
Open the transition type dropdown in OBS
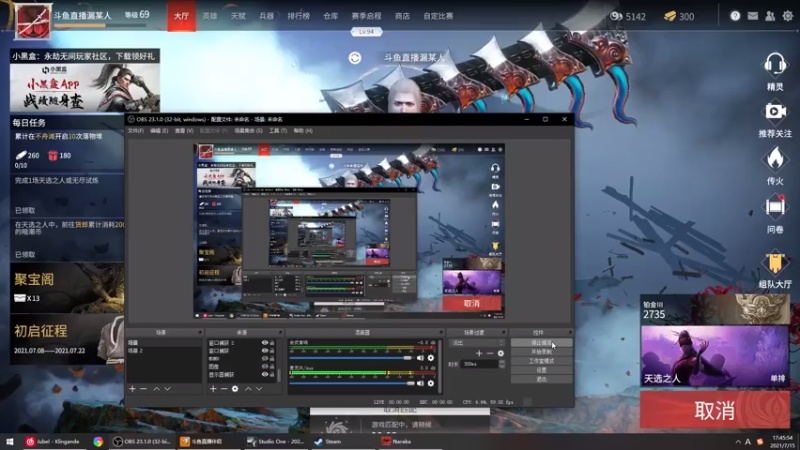click(x=477, y=343)
